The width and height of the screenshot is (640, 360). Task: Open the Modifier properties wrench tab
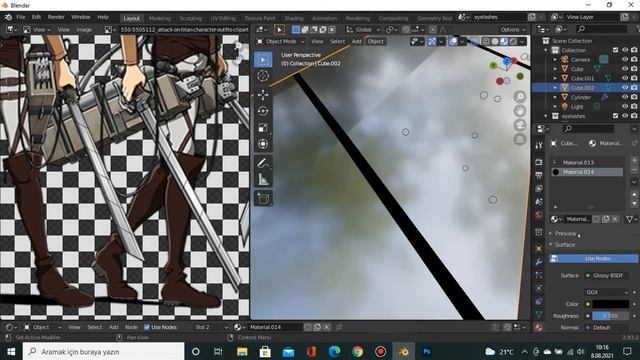(x=539, y=262)
